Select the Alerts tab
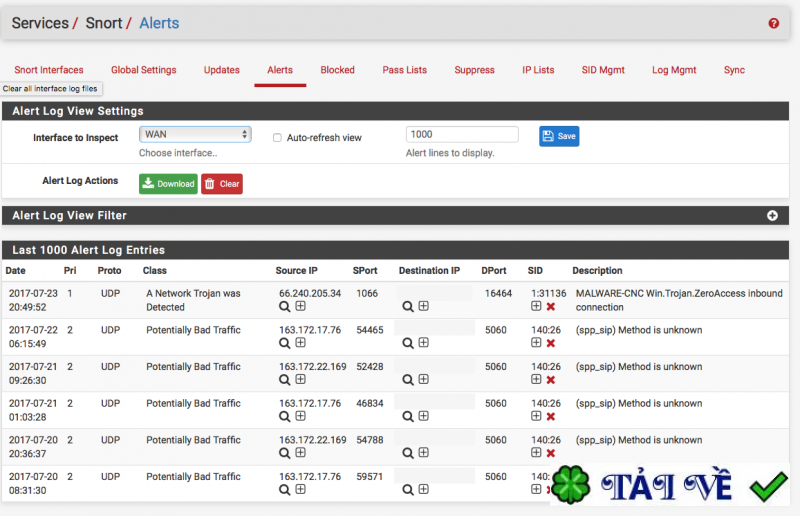800x516 pixels. pos(280,70)
